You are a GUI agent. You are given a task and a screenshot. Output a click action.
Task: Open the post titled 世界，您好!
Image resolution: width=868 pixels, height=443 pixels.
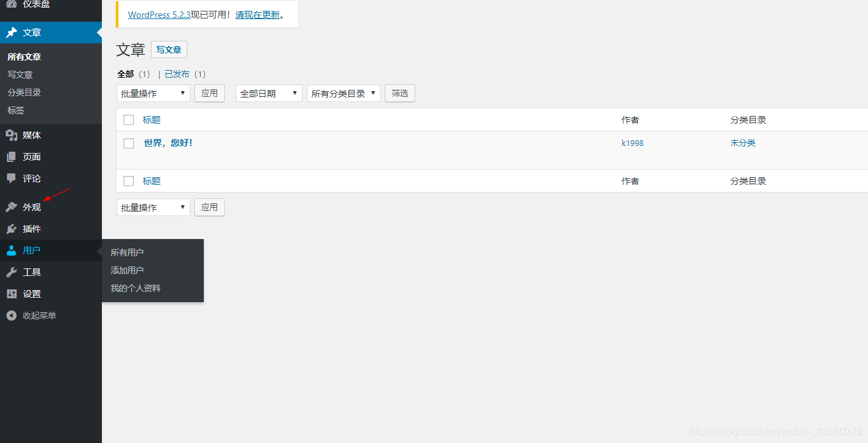[x=168, y=143]
